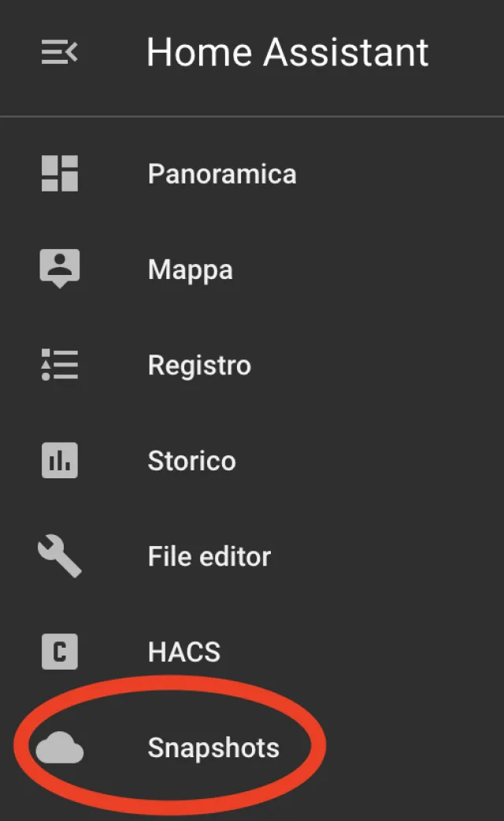This screenshot has width=504, height=821.
Task: Go to the Registro text label
Action: 199,366
